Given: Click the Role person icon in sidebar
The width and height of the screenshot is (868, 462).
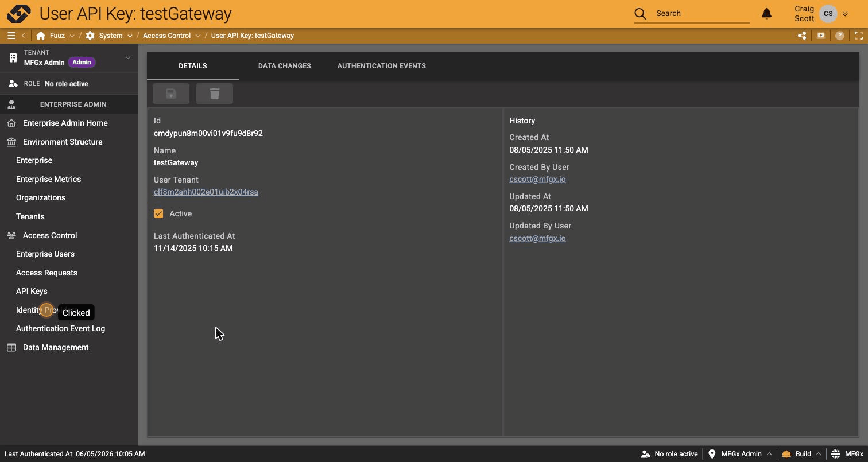Looking at the screenshot, I should (x=13, y=84).
